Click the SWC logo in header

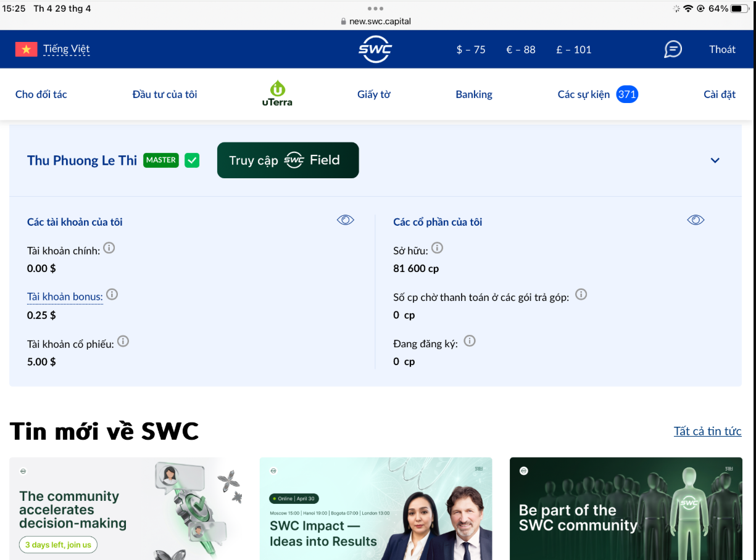tap(375, 49)
